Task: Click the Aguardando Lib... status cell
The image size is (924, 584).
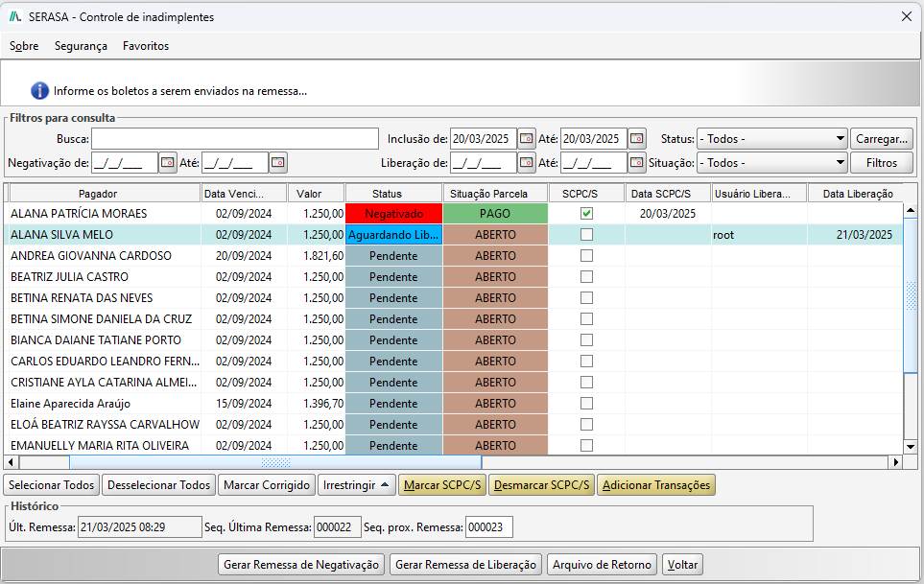Action: point(393,235)
